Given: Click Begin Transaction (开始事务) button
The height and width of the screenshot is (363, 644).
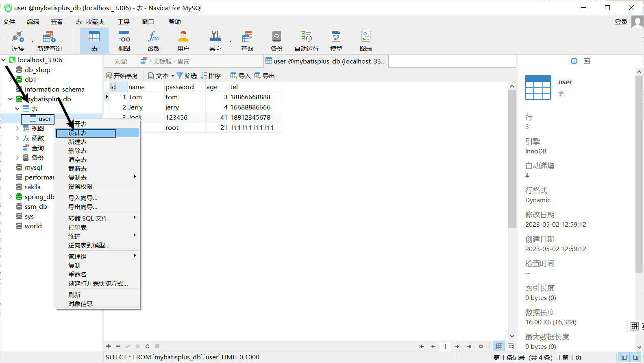Looking at the screenshot, I should pos(122,76).
